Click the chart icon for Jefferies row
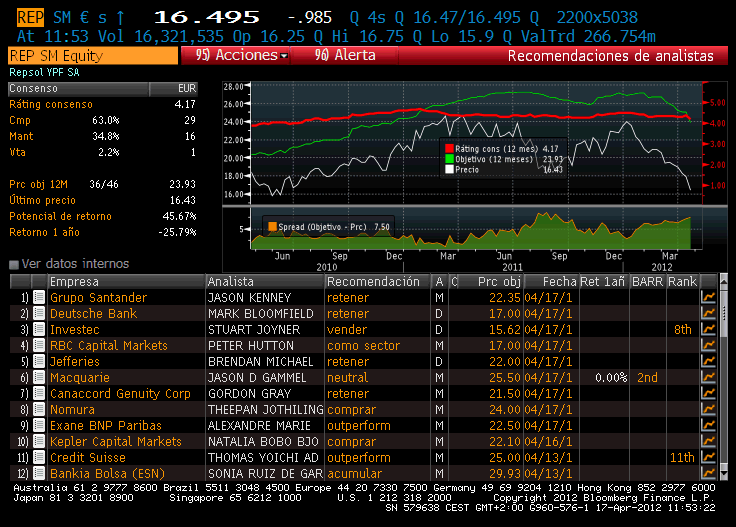Screen dimensions: 736x527 tap(708, 362)
